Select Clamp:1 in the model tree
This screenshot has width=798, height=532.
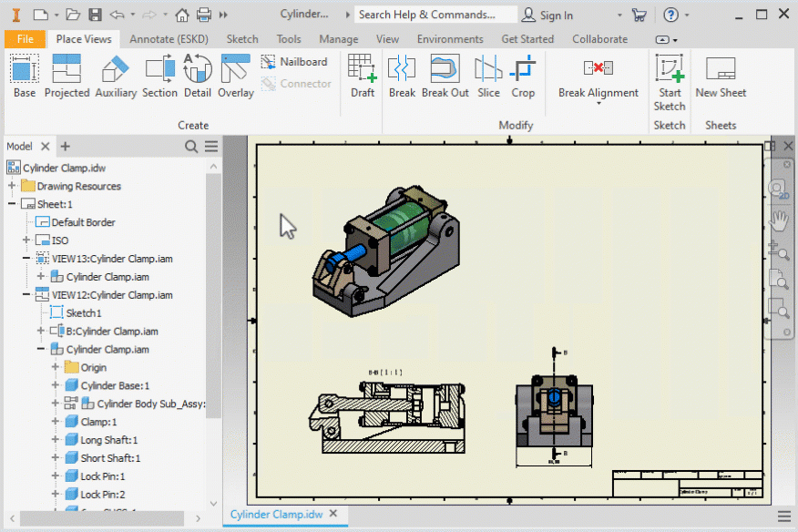tap(98, 422)
